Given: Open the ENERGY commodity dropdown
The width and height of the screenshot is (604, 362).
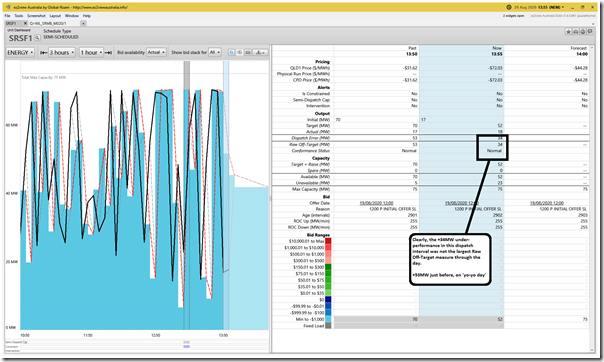Looking at the screenshot, I should tap(20, 52).
